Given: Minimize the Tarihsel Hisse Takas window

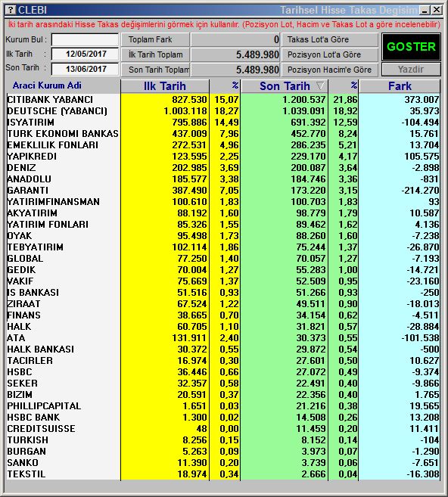Looking at the screenshot, I should point(425,10).
